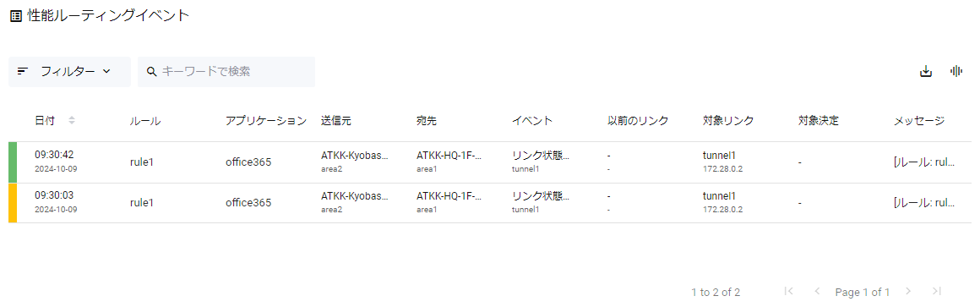Go to first page arrow
980x307 pixels.
(x=789, y=292)
